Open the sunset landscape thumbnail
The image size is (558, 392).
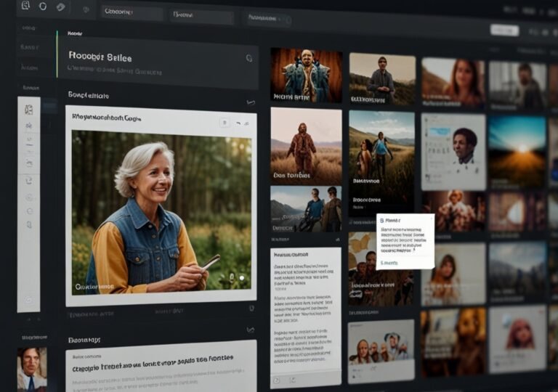pyautogui.click(x=517, y=152)
